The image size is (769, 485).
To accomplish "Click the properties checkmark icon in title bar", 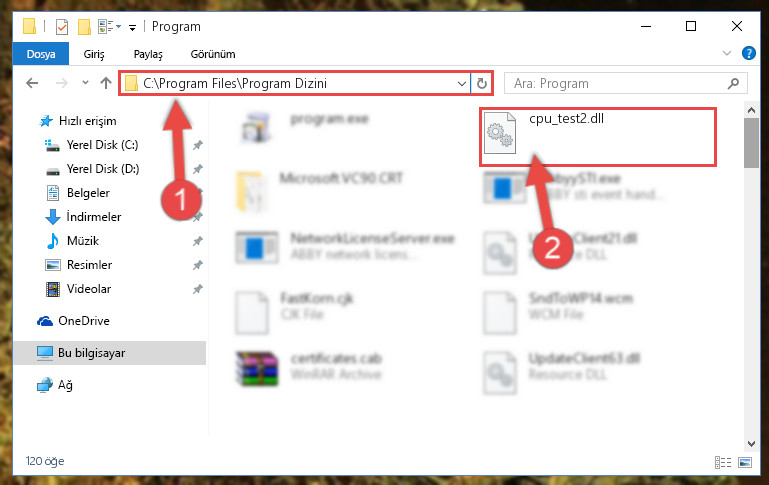I will pyautogui.click(x=62, y=26).
